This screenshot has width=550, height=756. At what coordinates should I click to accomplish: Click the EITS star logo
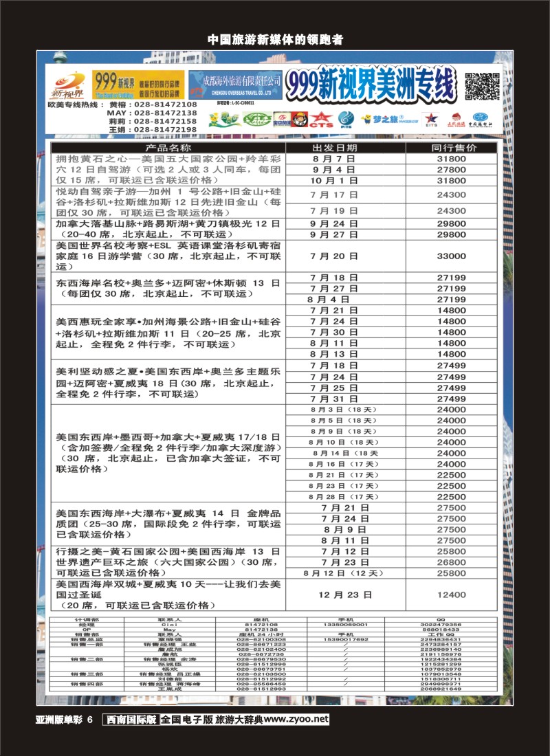[430, 120]
